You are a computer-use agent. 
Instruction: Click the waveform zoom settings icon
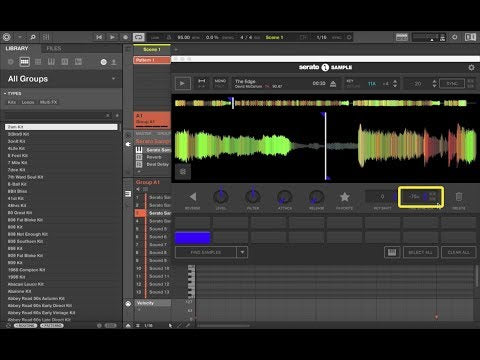click(183, 172)
